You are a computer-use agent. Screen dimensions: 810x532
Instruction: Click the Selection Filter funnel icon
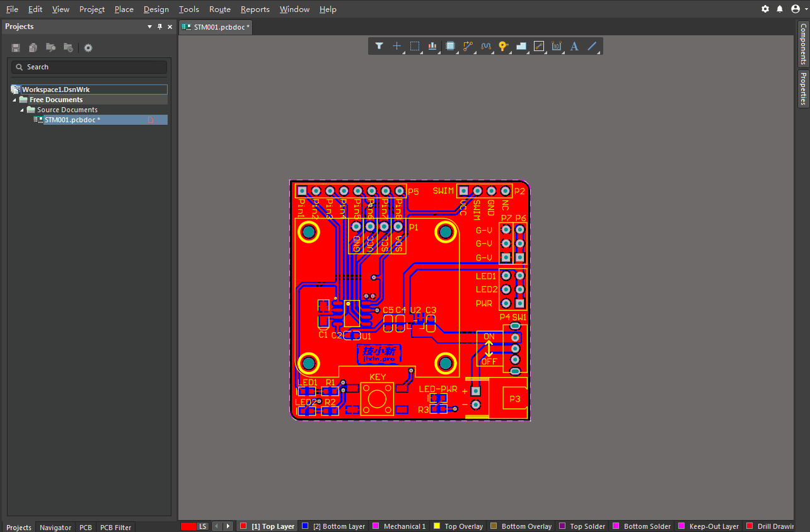pyautogui.click(x=379, y=46)
